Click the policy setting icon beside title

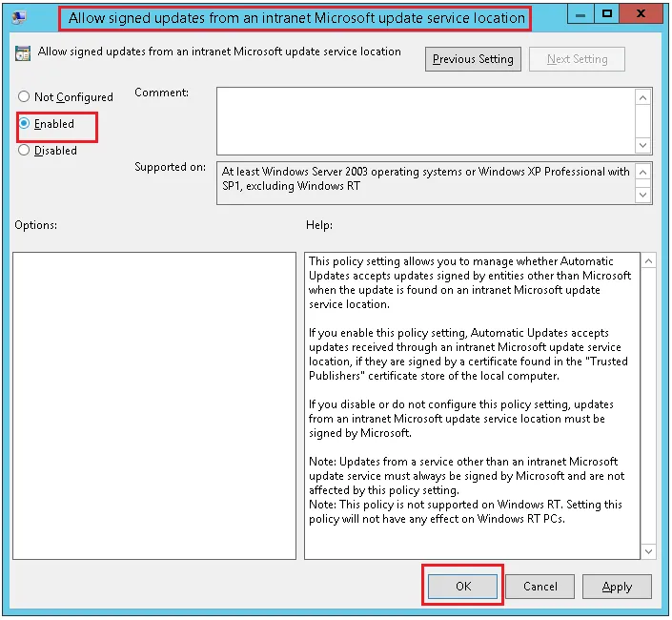(x=23, y=53)
